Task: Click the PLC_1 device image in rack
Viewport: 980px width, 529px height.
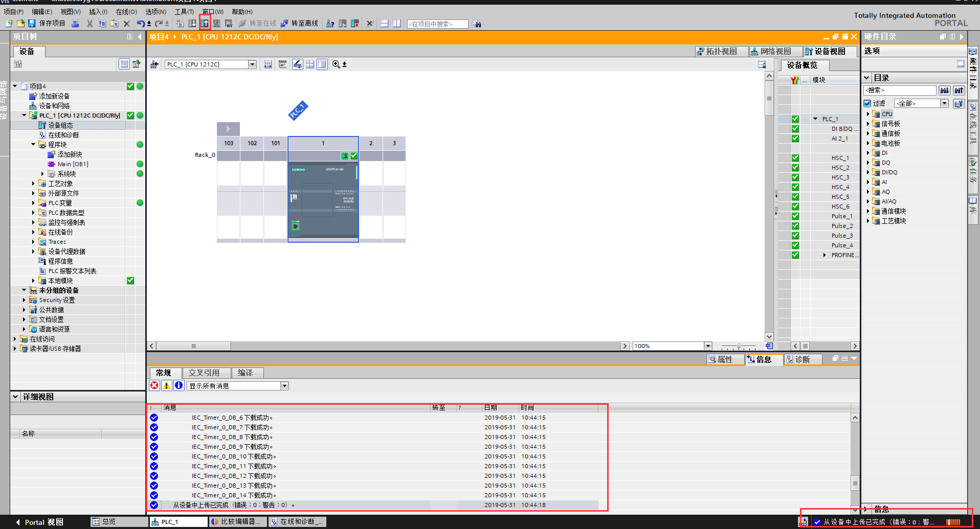Action: click(x=323, y=201)
